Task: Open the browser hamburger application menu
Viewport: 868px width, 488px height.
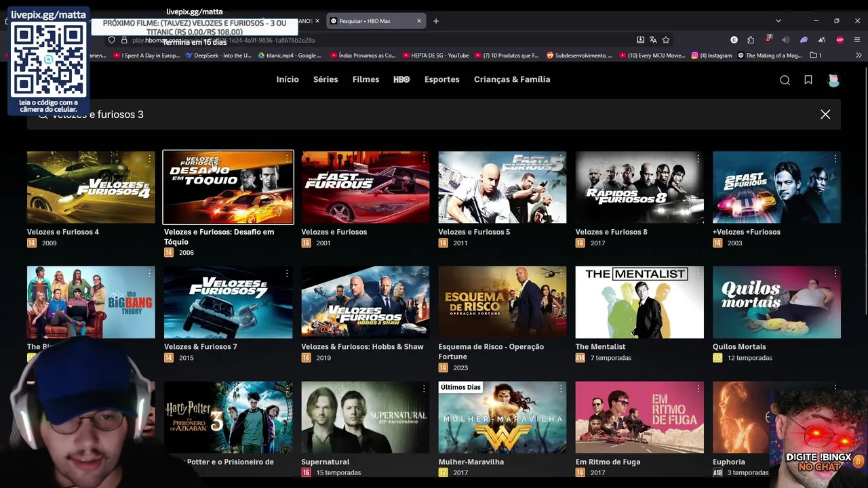Action: 857,40
